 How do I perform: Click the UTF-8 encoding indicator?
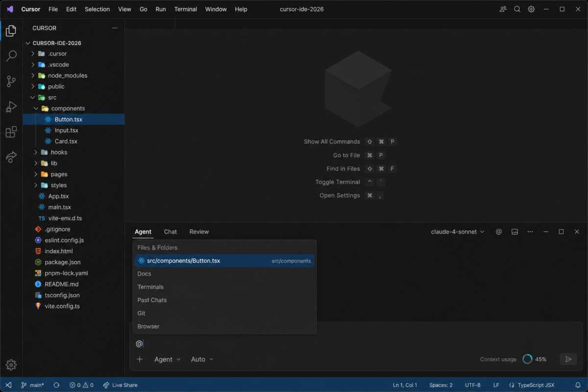473,385
